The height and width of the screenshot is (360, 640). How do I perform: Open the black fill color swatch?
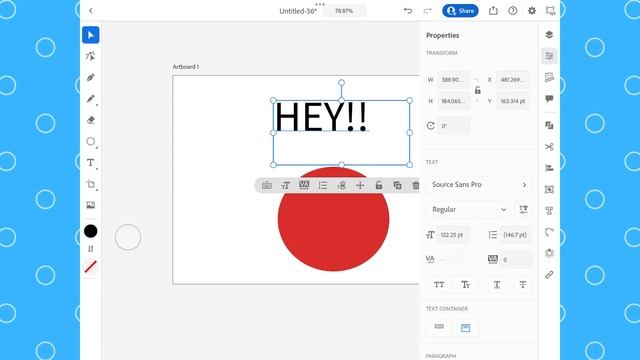point(91,231)
